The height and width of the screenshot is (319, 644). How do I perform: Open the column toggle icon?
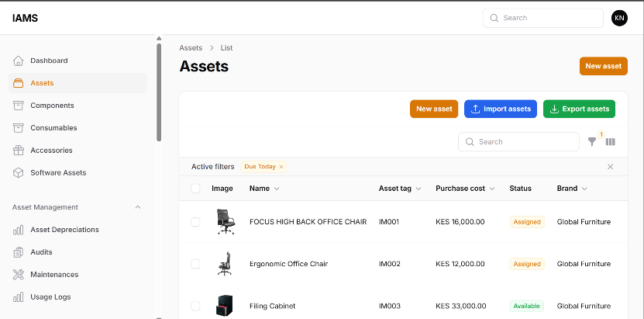pyautogui.click(x=610, y=142)
